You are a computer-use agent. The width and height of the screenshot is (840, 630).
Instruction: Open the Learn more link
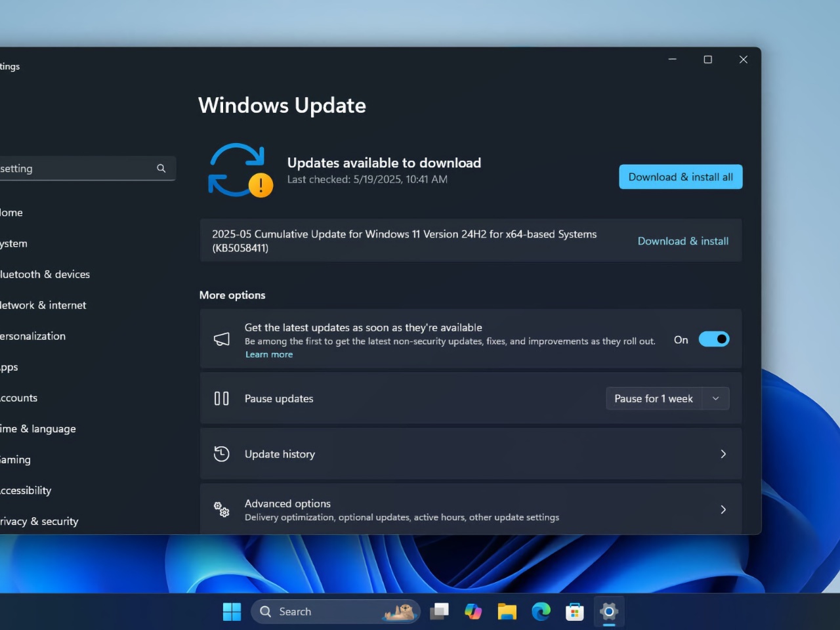pos(269,354)
